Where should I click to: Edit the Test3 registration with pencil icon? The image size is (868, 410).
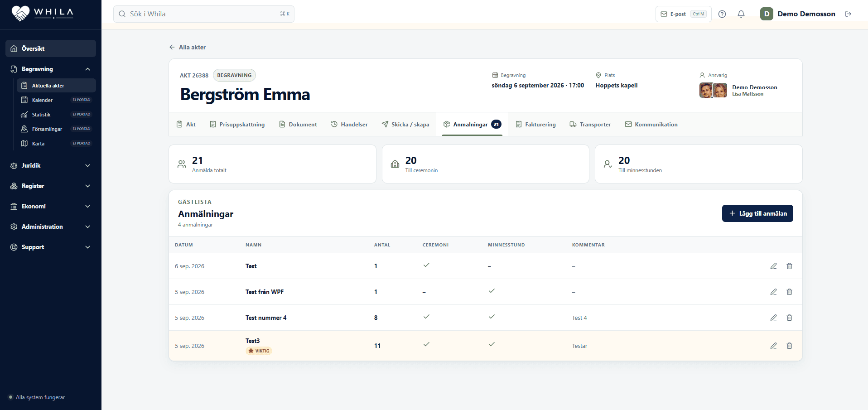(773, 346)
